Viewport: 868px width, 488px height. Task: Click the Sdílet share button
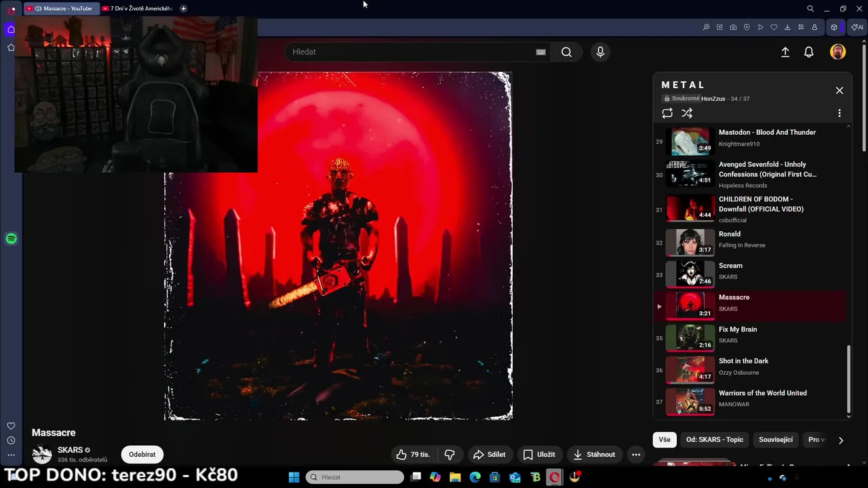click(x=490, y=455)
